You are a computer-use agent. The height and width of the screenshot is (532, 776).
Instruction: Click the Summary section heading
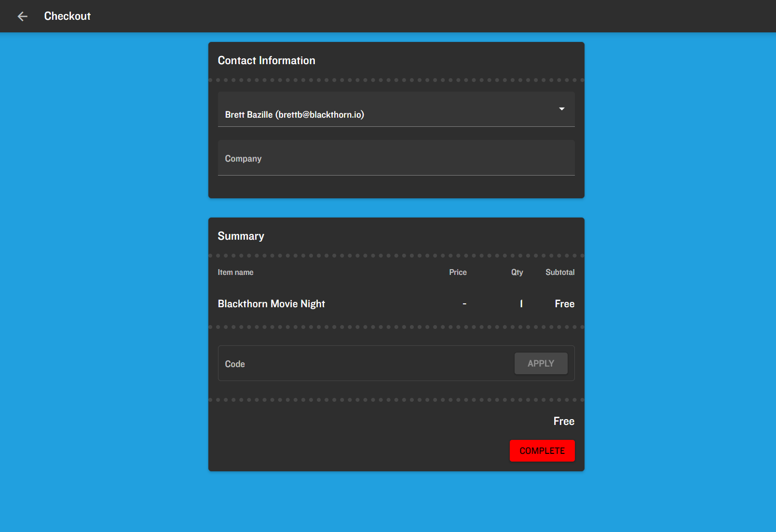click(241, 236)
